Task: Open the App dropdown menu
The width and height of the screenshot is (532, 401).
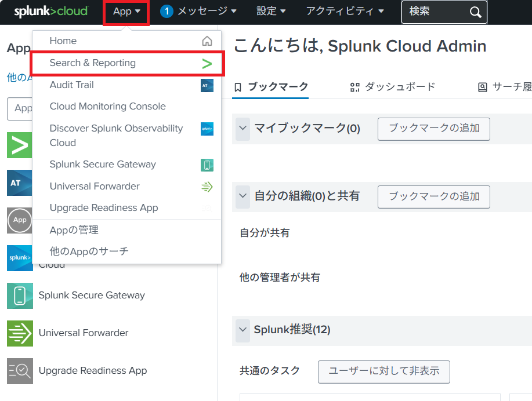Action: click(x=126, y=12)
